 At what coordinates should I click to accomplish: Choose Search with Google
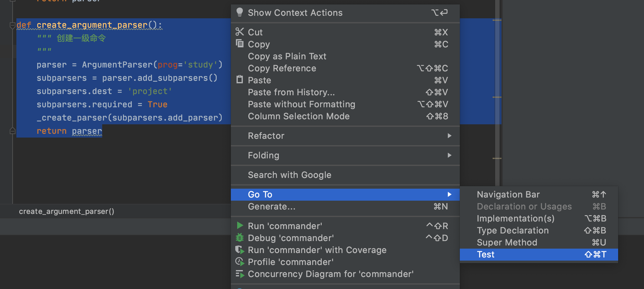pyautogui.click(x=345, y=175)
